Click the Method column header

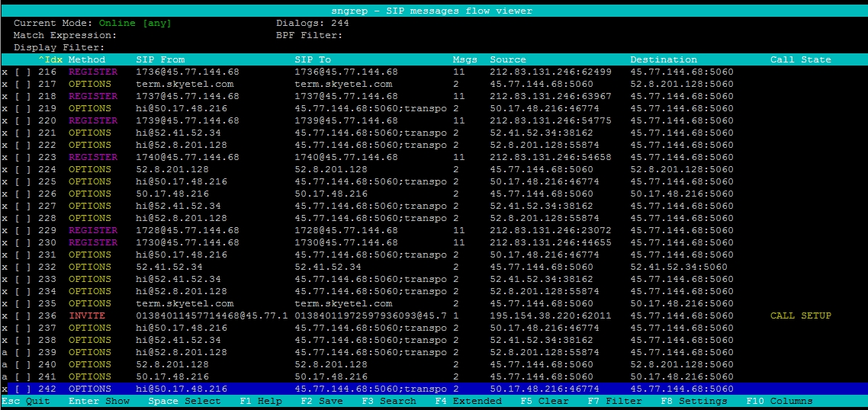87,59
